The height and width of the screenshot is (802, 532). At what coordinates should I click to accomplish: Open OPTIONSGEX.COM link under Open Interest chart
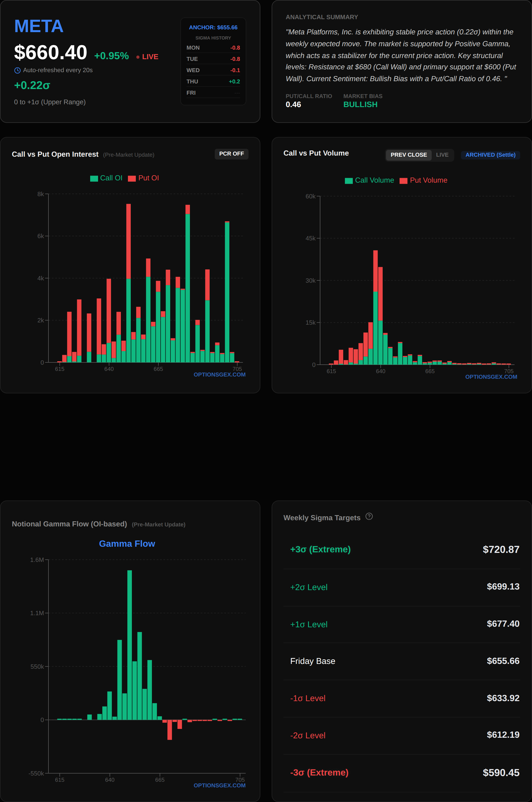219,375
